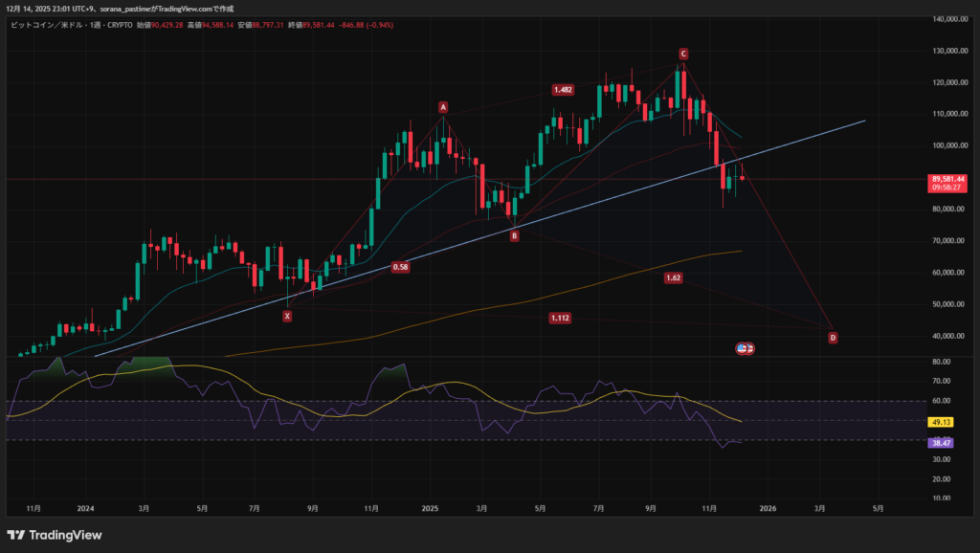Image resolution: width=980 pixels, height=553 pixels.
Task: Click the 2025 label on time axis
Action: pyautogui.click(x=429, y=509)
